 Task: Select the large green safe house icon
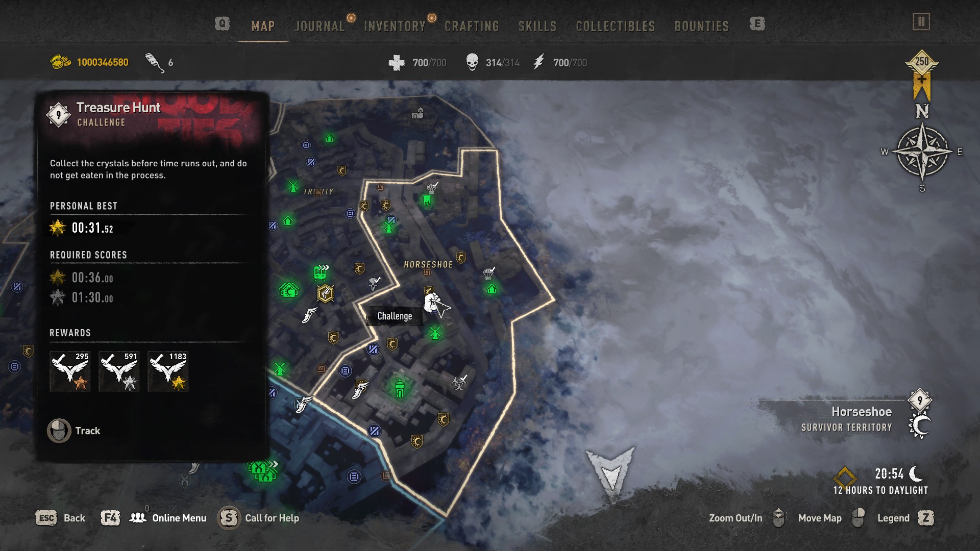tap(289, 290)
